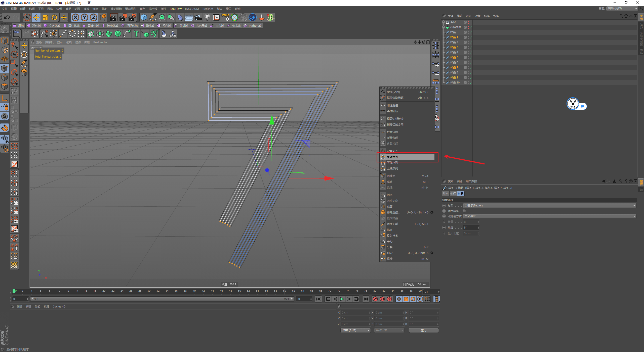This screenshot has height=352, width=644.
Task: Click the 应用 apply button
Action: 423,330
